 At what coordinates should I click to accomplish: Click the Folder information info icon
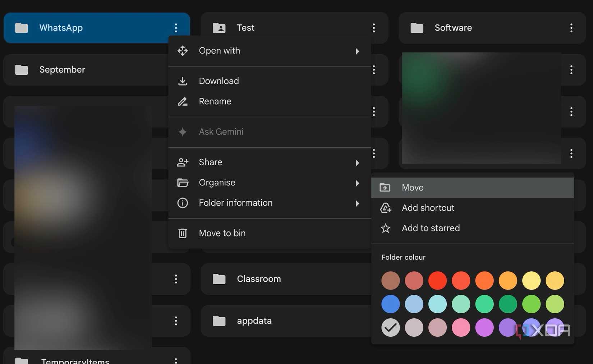coord(183,203)
